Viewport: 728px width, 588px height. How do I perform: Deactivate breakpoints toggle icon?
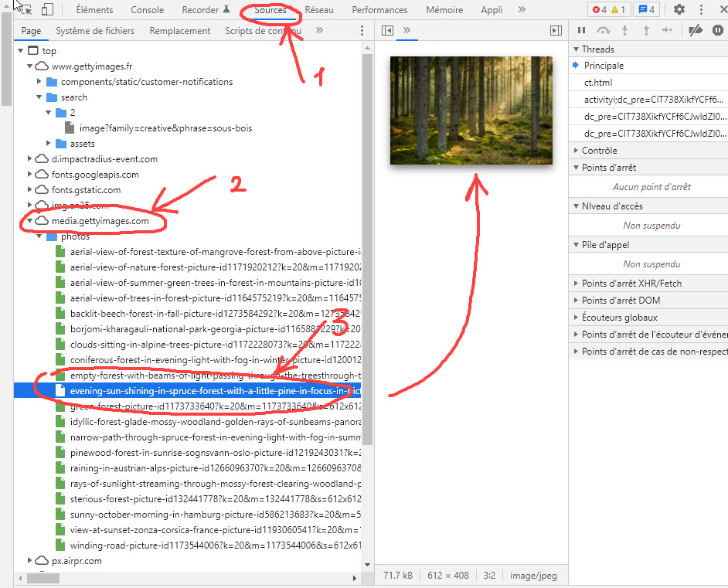(696, 30)
